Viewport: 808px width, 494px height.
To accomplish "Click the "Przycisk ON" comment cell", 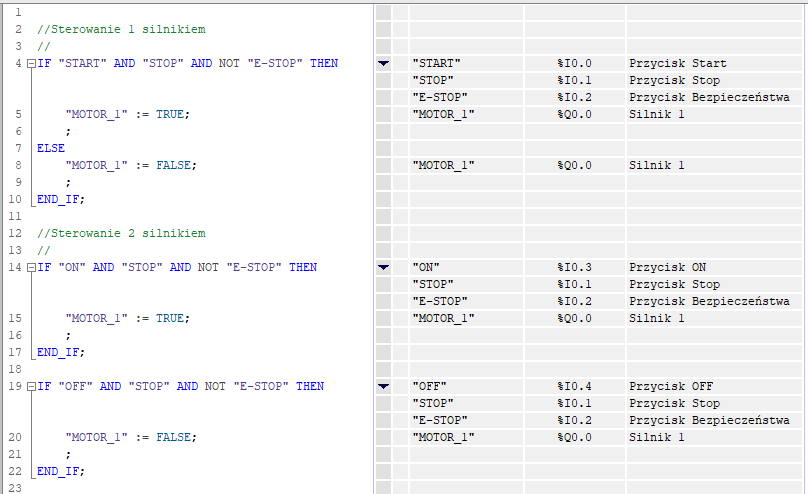I will pos(670,268).
